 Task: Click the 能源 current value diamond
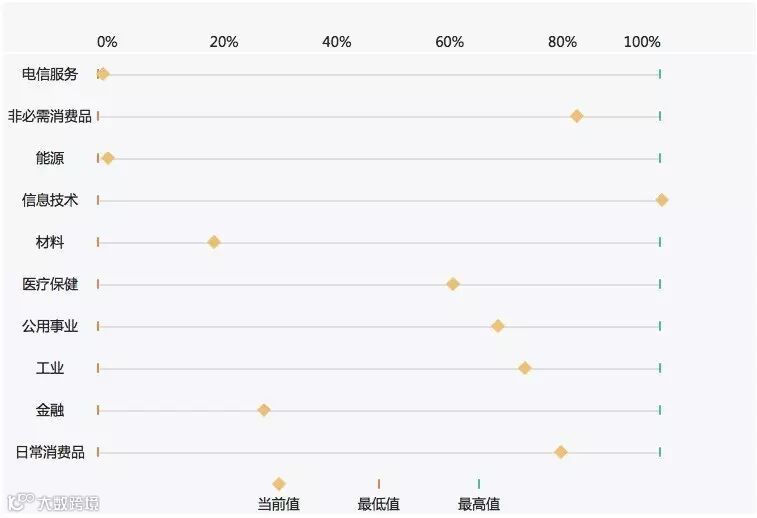pyautogui.click(x=108, y=158)
